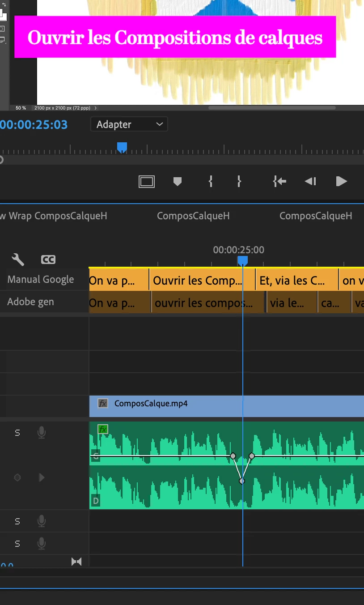The image size is (364, 605).
Task: Add a marker in Program monitor
Action: (x=178, y=181)
